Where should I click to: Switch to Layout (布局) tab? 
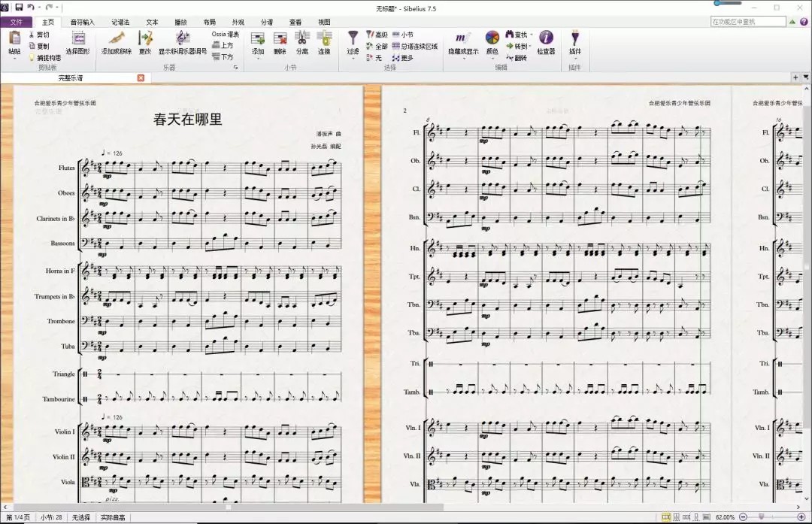click(209, 23)
